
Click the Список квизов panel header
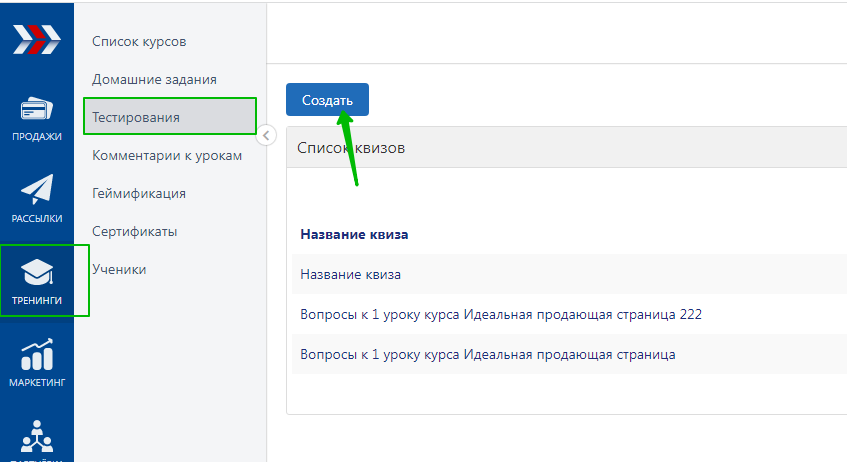pos(351,148)
